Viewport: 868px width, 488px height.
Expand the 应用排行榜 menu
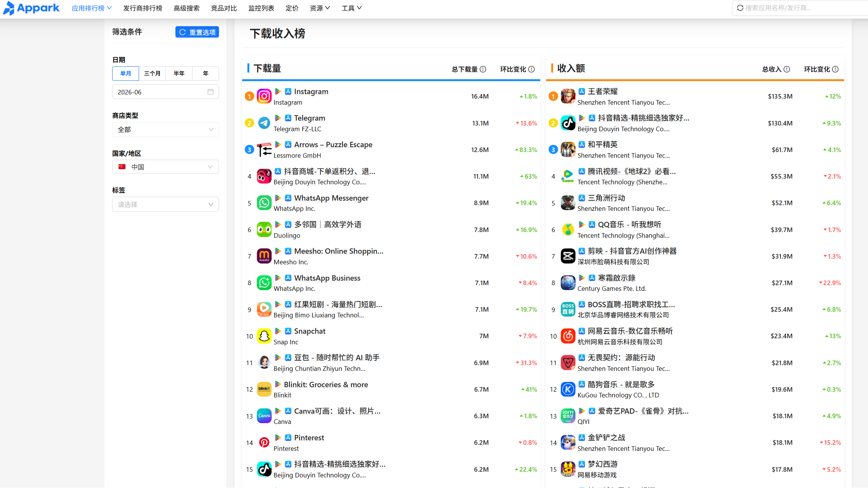pos(92,8)
